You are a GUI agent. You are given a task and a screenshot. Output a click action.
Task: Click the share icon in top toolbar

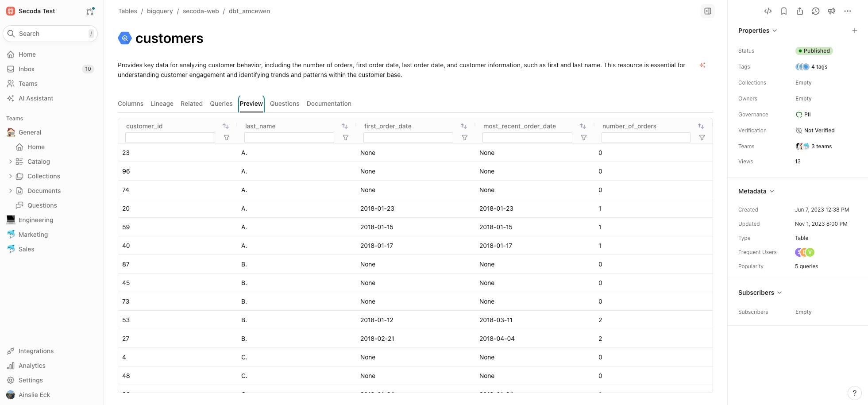point(799,11)
